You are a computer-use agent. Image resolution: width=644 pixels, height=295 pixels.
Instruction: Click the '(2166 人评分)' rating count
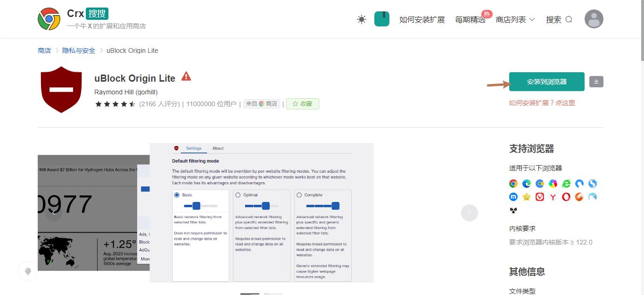tap(159, 104)
